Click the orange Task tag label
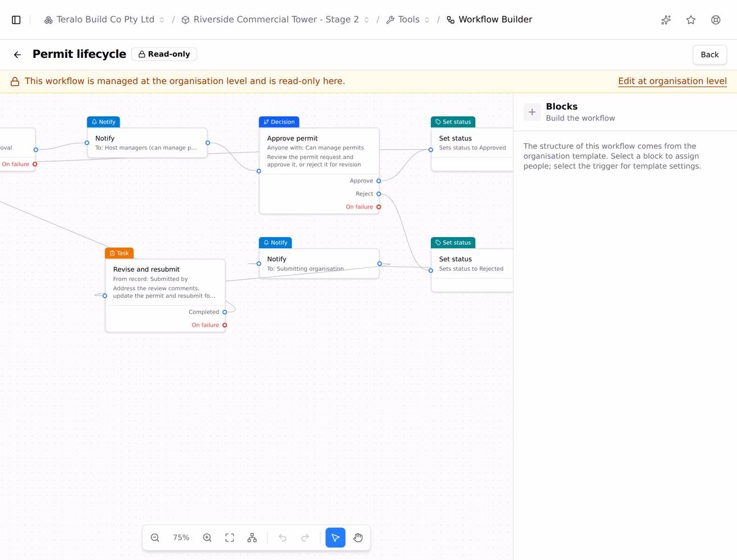Image resolution: width=737 pixels, height=560 pixels. tap(119, 253)
